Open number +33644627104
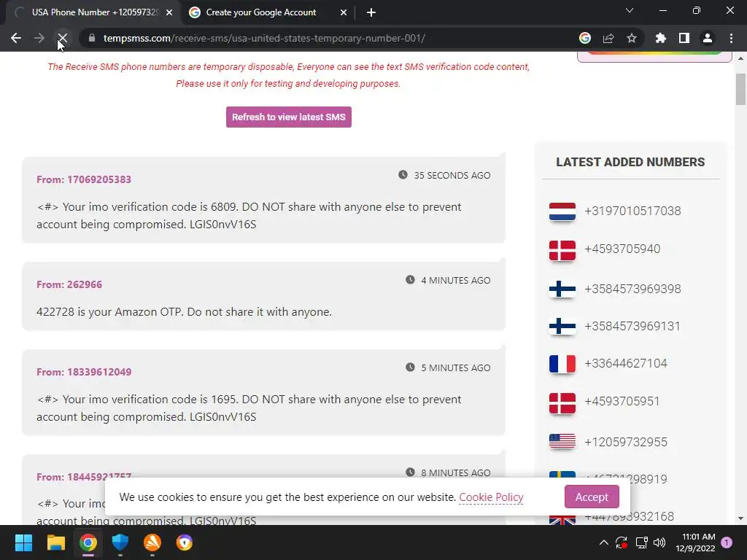This screenshot has width=747, height=560. tap(625, 363)
